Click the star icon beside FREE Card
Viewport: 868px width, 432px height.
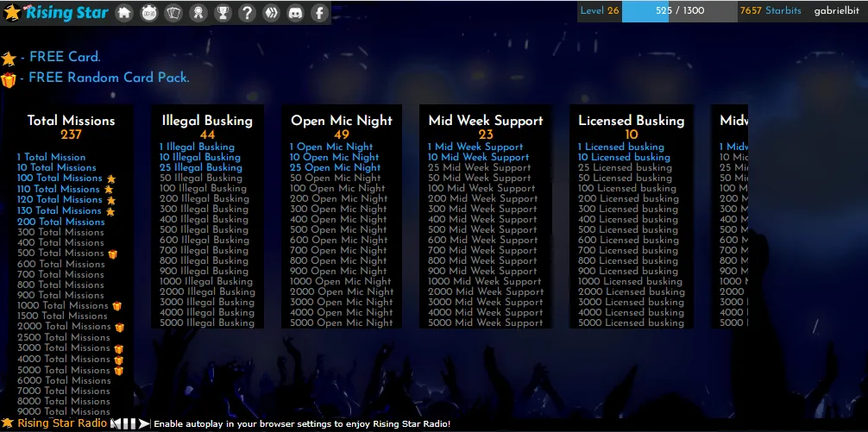(x=9, y=58)
